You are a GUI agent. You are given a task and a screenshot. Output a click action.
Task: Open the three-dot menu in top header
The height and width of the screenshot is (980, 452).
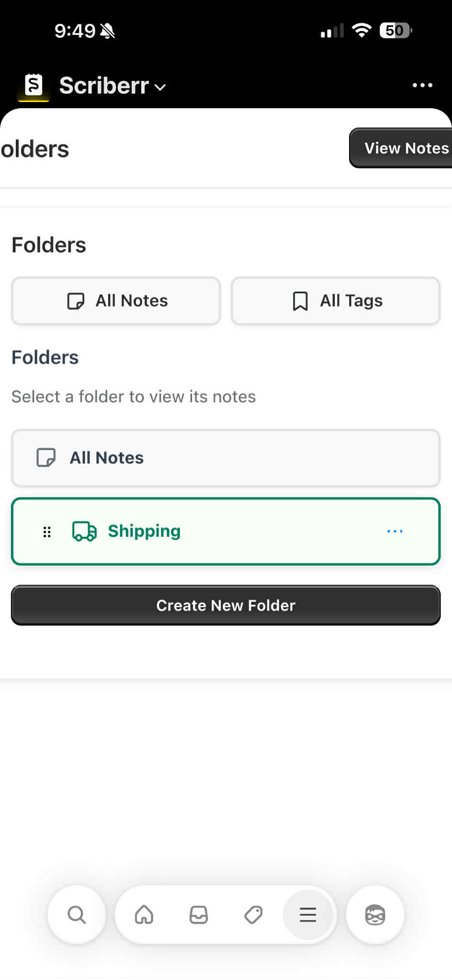coord(423,85)
